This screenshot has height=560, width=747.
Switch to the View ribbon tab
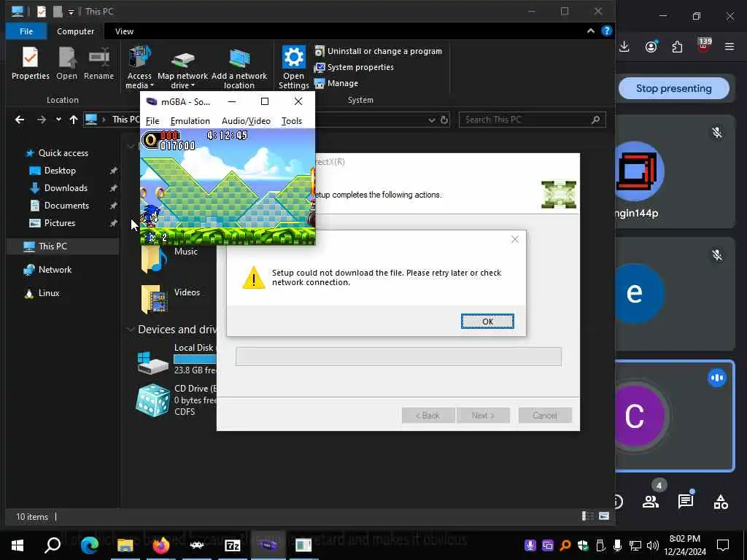coord(124,31)
